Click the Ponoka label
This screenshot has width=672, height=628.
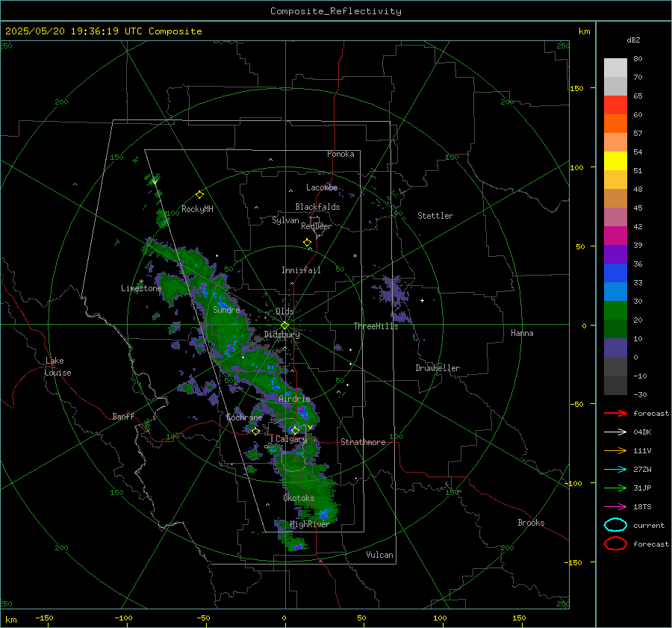click(x=340, y=154)
